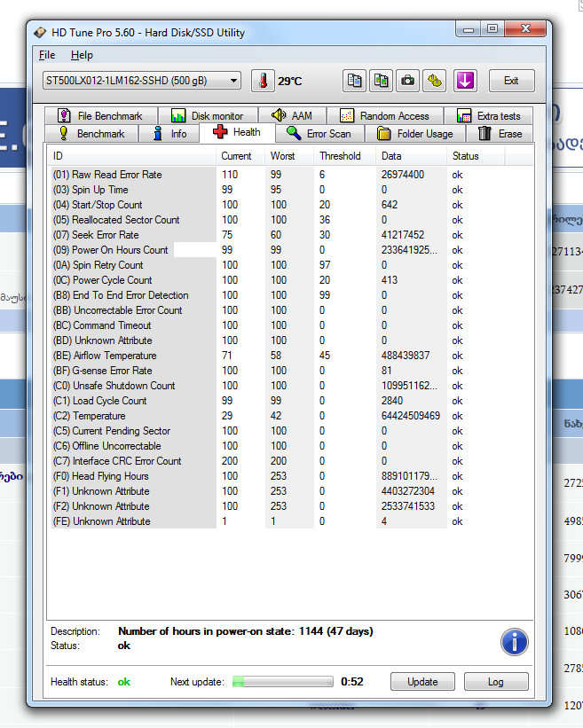Click the blue info icon in description area
583x728 pixels.
[x=515, y=642]
